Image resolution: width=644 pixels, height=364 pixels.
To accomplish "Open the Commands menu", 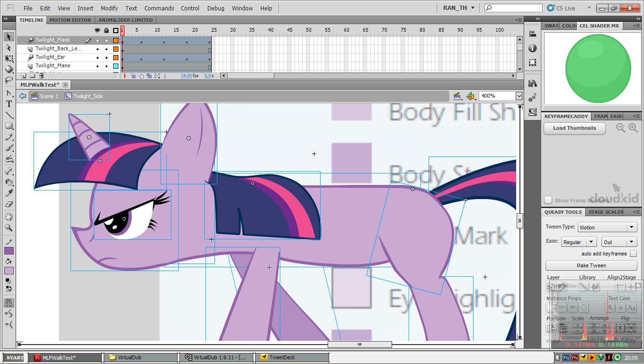I will click(159, 8).
